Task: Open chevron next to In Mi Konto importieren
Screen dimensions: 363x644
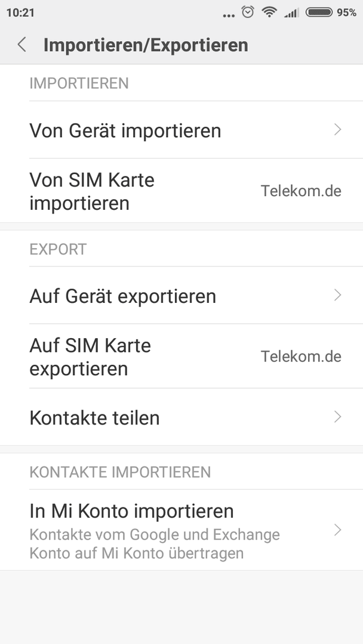Action: point(338,530)
